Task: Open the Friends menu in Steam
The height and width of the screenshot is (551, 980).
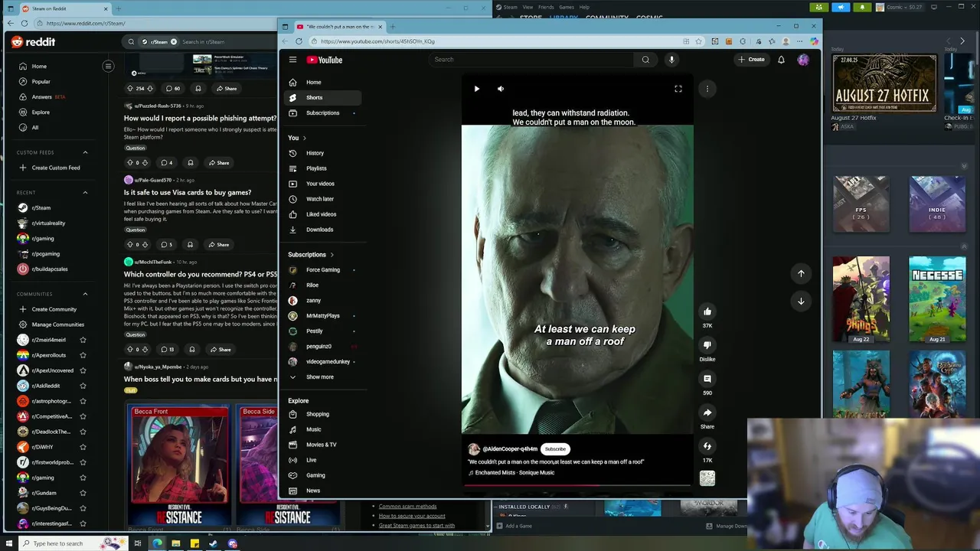Action: click(546, 7)
